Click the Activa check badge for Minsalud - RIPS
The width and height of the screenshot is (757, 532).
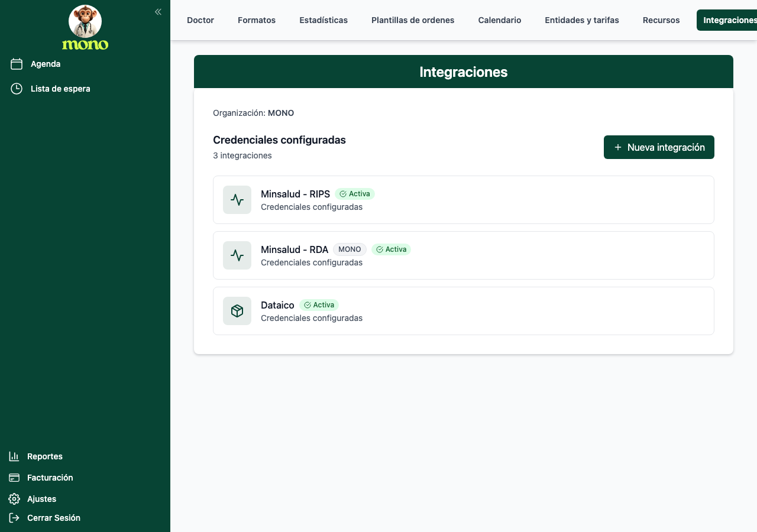point(355,194)
